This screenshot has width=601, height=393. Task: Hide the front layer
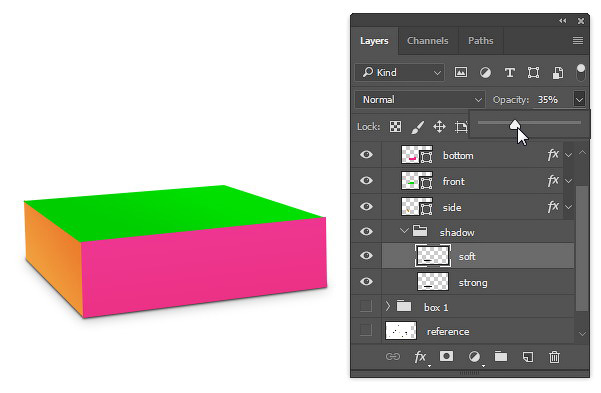pyautogui.click(x=366, y=181)
